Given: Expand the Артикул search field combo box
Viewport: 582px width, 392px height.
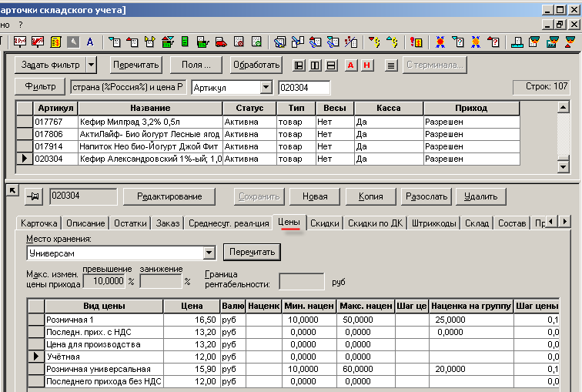Looking at the screenshot, I should (266, 88).
